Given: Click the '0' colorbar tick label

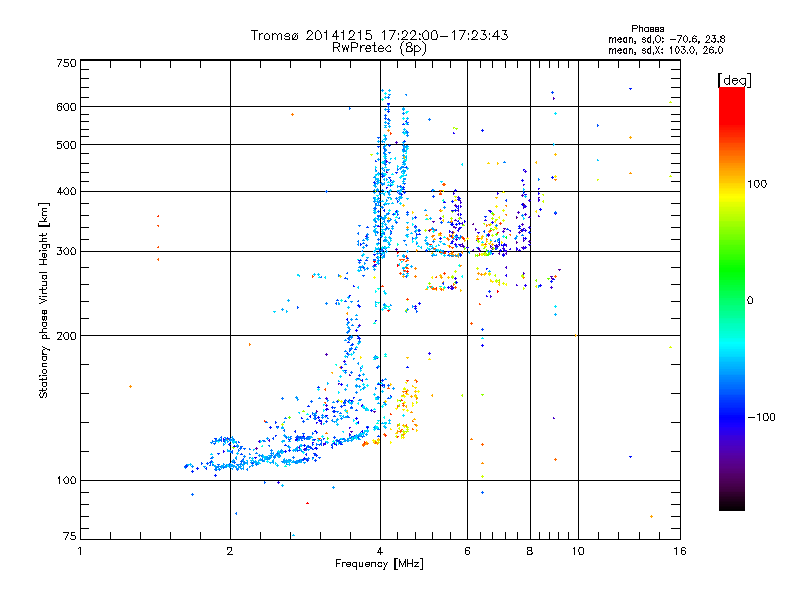Looking at the screenshot, I should (x=750, y=300).
